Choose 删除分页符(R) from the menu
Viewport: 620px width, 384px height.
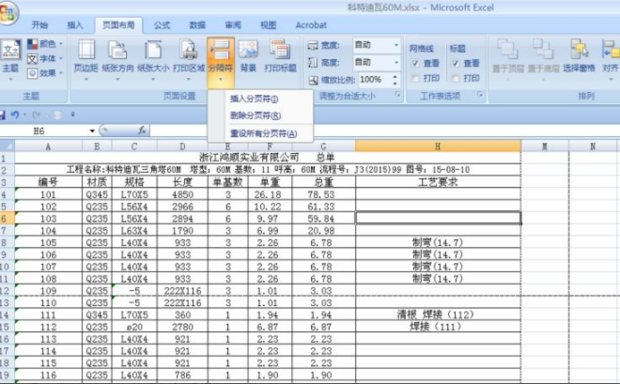pyautogui.click(x=260, y=116)
